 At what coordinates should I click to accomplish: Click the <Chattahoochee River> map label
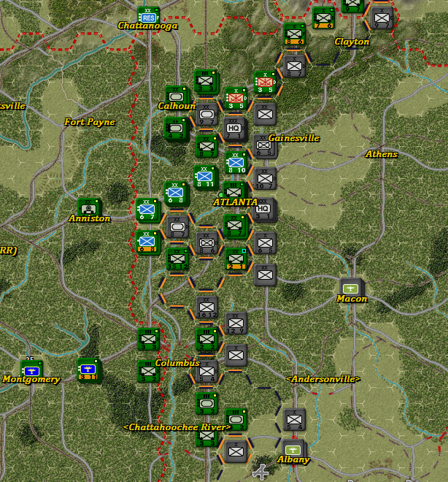177,427
